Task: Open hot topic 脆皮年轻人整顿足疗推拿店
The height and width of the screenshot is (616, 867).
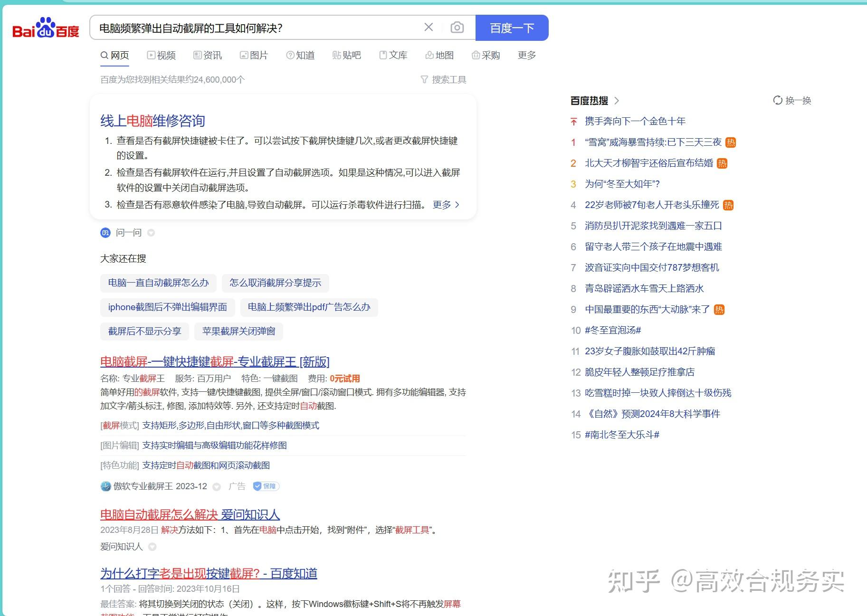Action: pos(639,372)
